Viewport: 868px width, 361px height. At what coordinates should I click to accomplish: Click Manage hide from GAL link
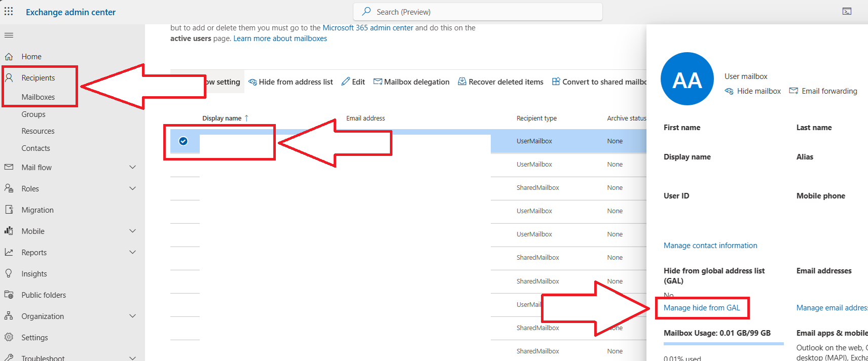702,308
